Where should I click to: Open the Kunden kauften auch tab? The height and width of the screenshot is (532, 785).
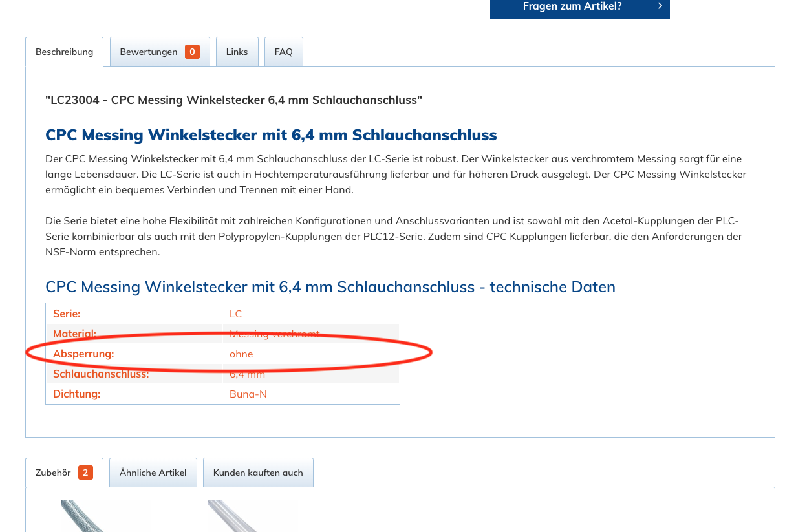[258, 473]
